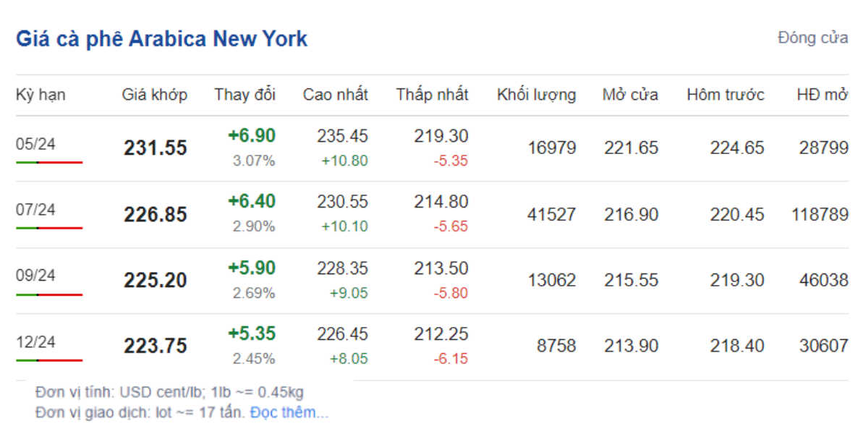868x434 pixels.
Task: Click the 41527 volume value
Action: pyautogui.click(x=551, y=214)
